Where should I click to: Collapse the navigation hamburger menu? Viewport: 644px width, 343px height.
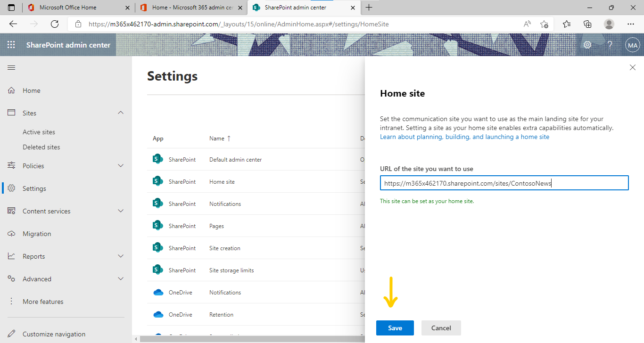tap(11, 68)
